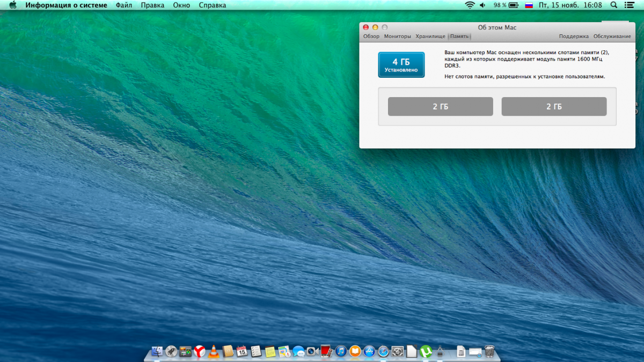Click battery 98 % indicator
644x362 pixels.
tap(506, 5)
